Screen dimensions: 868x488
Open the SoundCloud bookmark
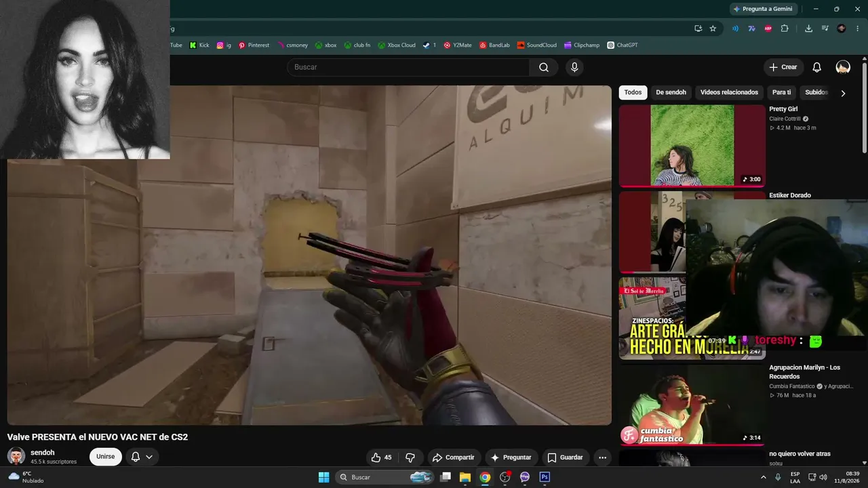(536, 45)
